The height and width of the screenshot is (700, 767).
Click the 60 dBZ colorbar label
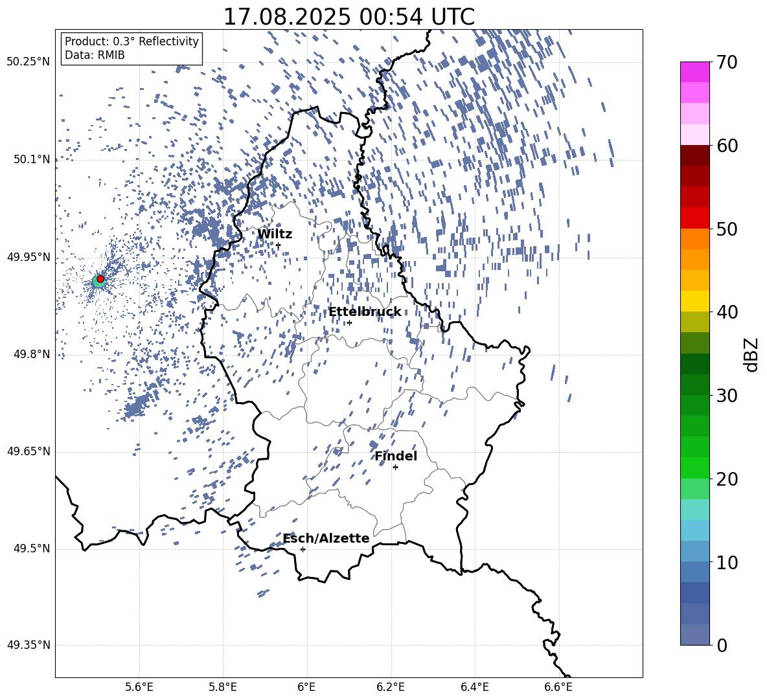(727, 146)
